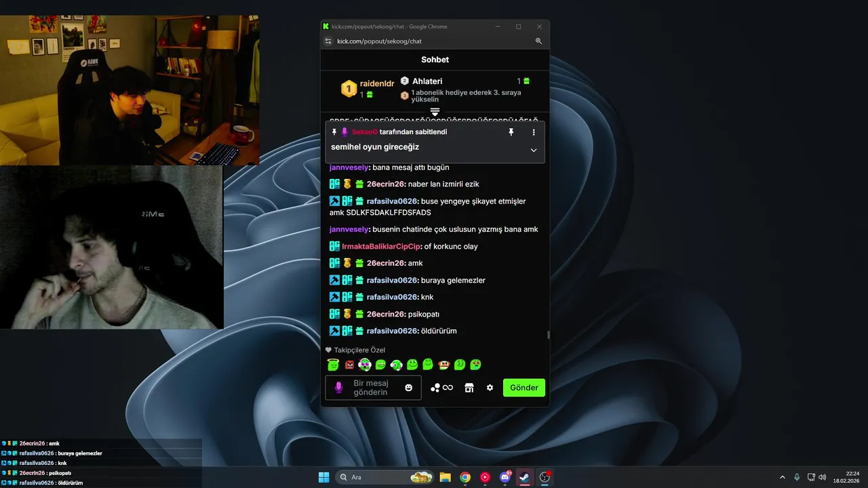Choose the closed-eyes laughing green emote
This screenshot has width=868, height=488.
(428, 365)
